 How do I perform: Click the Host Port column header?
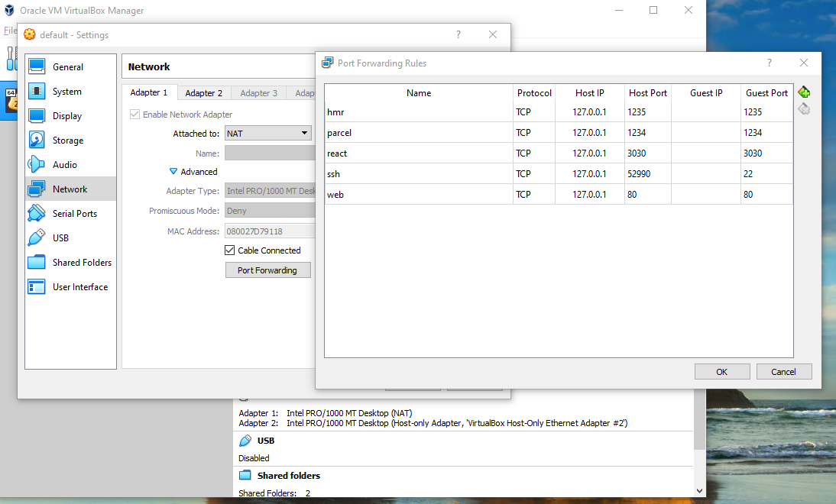click(x=648, y=92)
